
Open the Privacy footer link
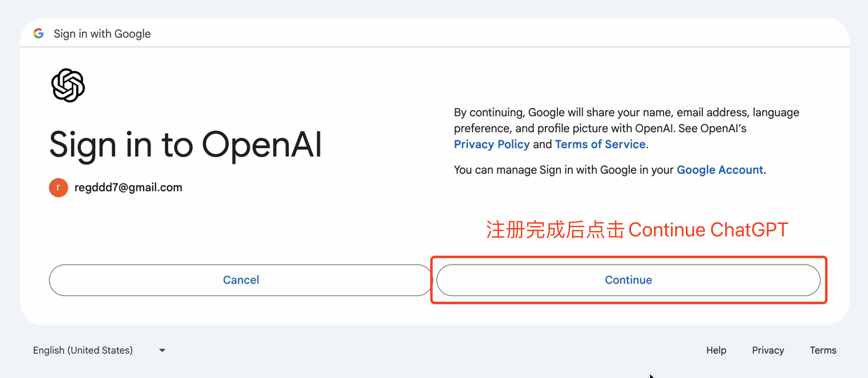coord(768,350)
